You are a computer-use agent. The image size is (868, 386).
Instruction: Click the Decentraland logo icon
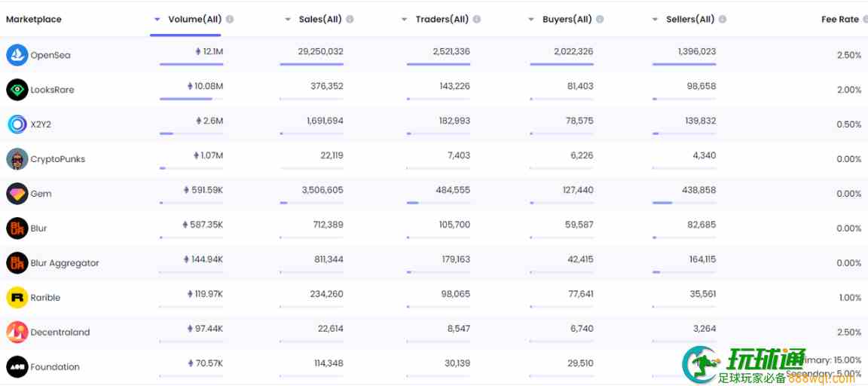[17, 332]
